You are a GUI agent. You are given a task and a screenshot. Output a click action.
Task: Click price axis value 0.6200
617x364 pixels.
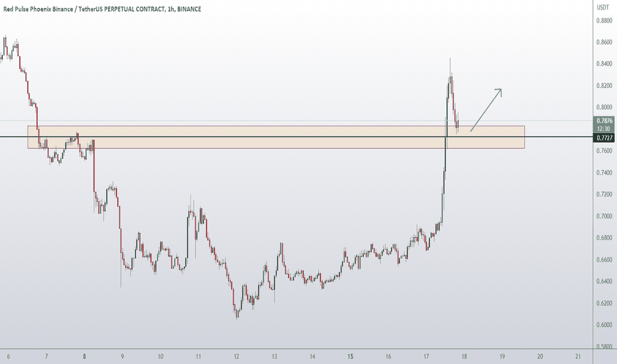(604, 303)
